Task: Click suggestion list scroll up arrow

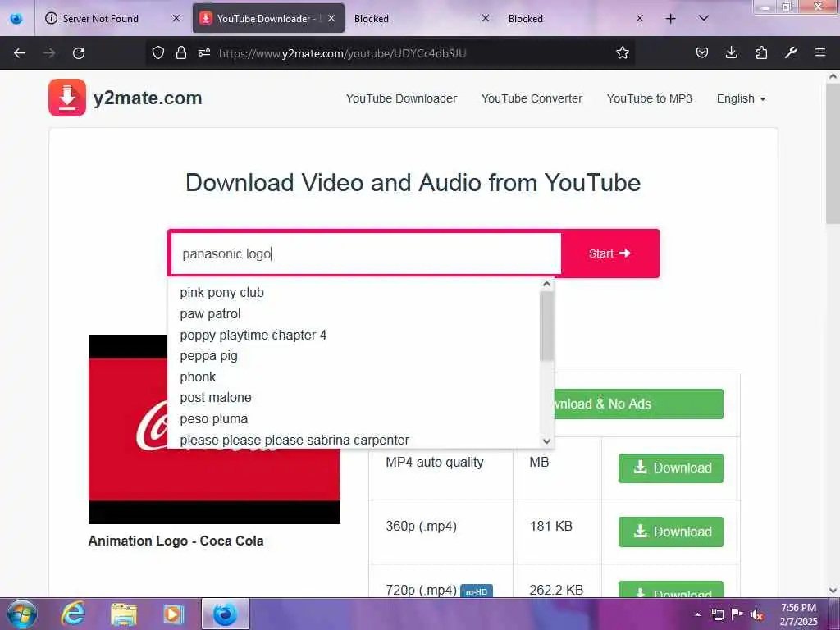Action: tap(546, 284)
